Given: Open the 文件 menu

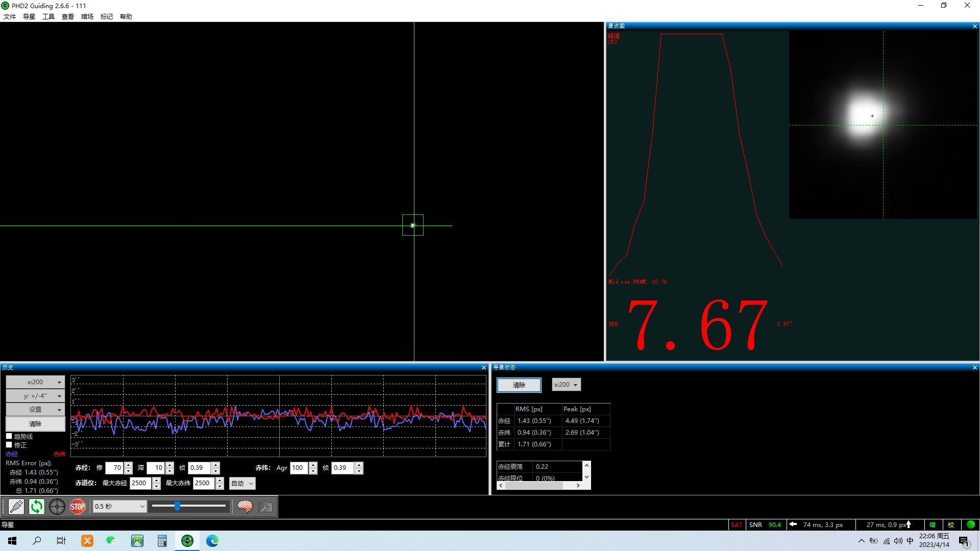Looking at the screenshot, I should click(10, 16).
